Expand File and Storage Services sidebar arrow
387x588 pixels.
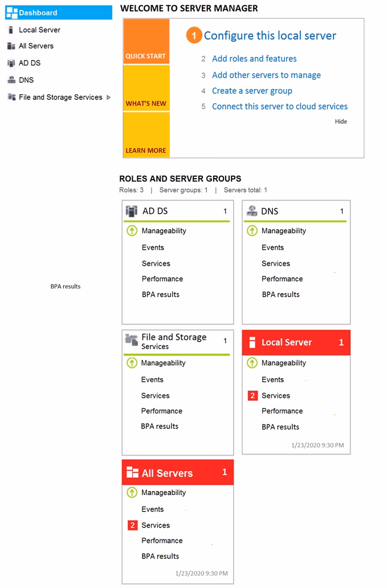click(109, 98)
